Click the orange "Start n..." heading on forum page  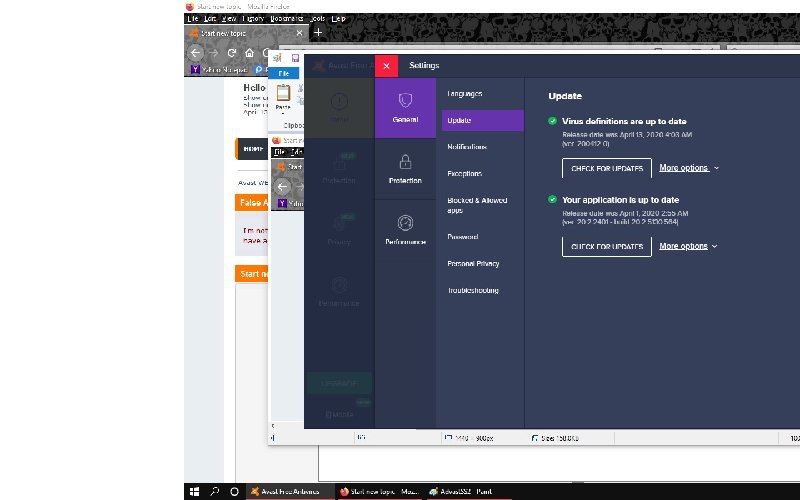tap(252, 274)
